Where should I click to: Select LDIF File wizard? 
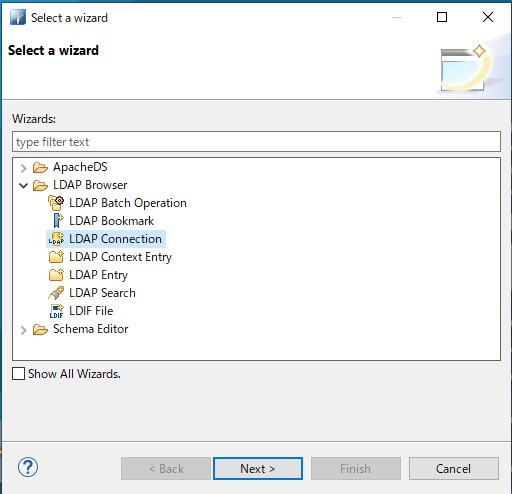click(91, 311)
